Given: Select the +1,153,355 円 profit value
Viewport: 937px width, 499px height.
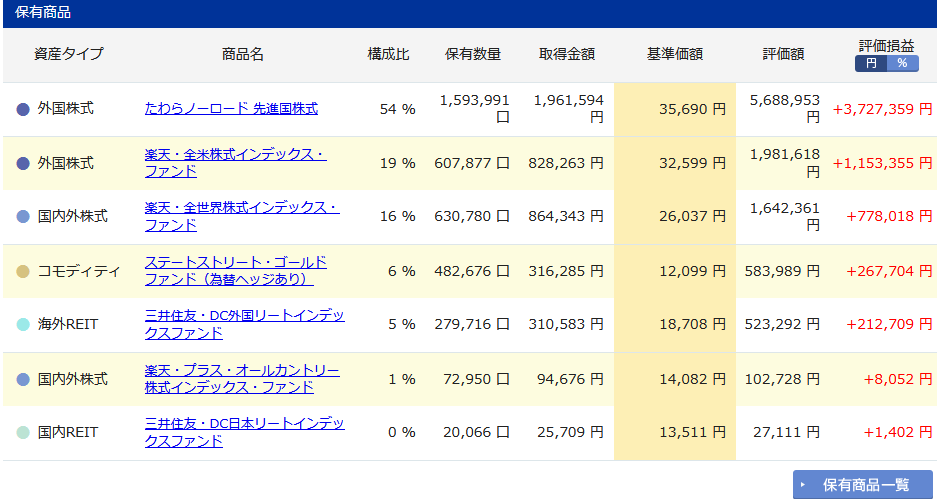Looking at the screenshot, I should point(883,163).
